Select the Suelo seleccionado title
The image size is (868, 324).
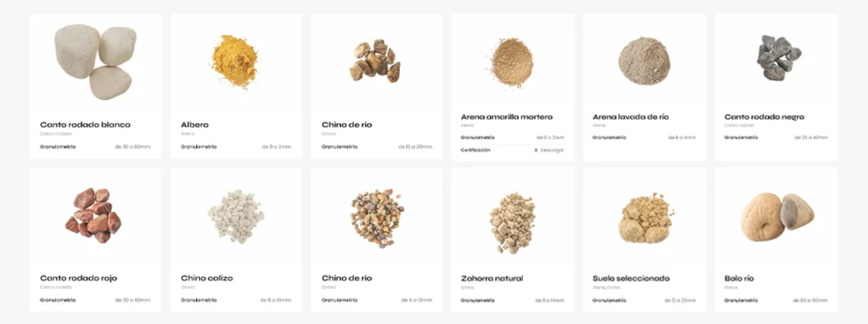coord(631,278)
